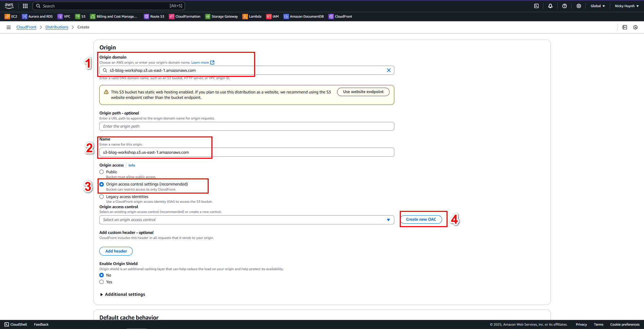644x329 pixels.
Task: Toggle the side navigation hamburger menu
Action: (x=9, y=27)
